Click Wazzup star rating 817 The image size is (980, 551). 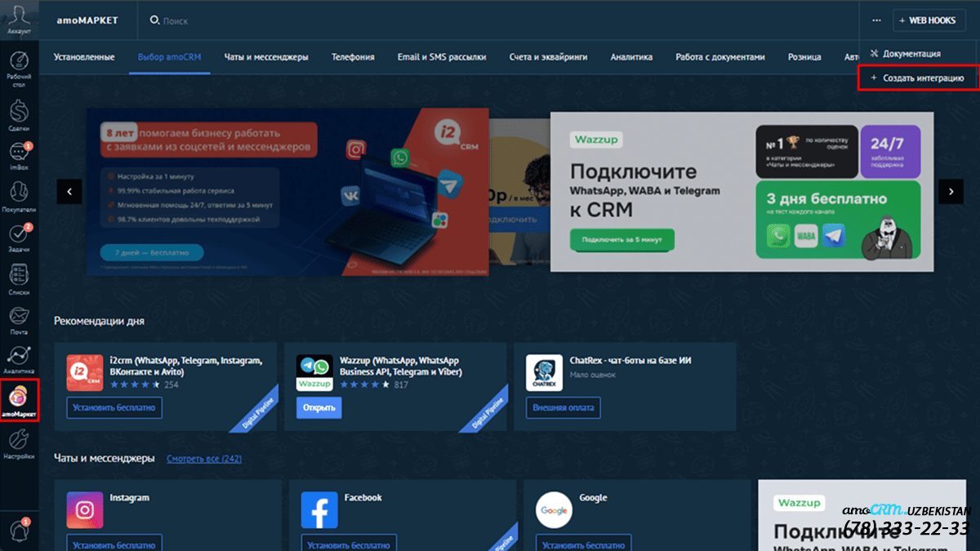click(x=374, y=384)
